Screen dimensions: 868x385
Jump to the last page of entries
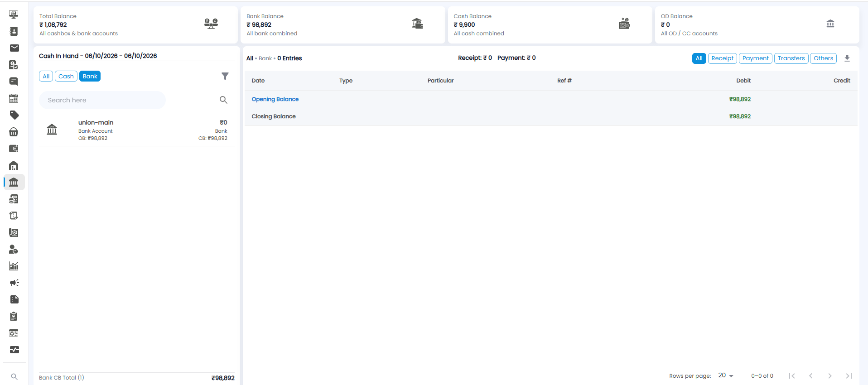coord(849,376)
